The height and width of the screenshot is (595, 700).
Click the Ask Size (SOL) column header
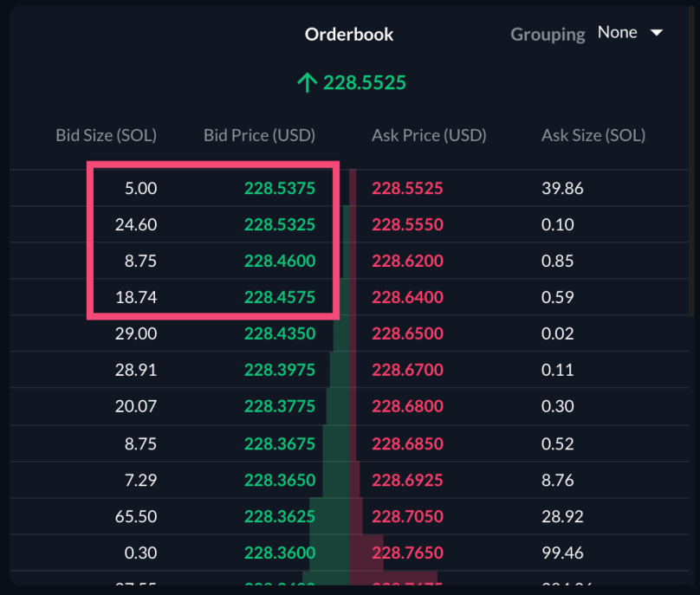point(593,135)
